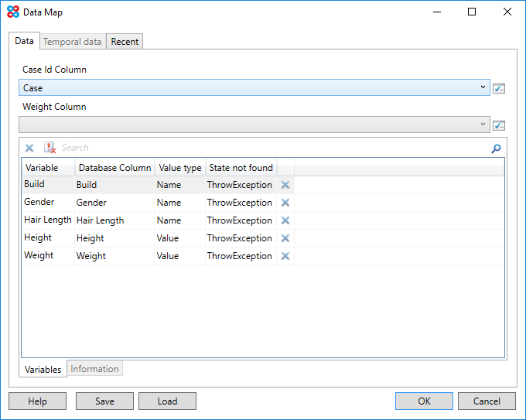Switch to the Recent tab

[125, 42]
